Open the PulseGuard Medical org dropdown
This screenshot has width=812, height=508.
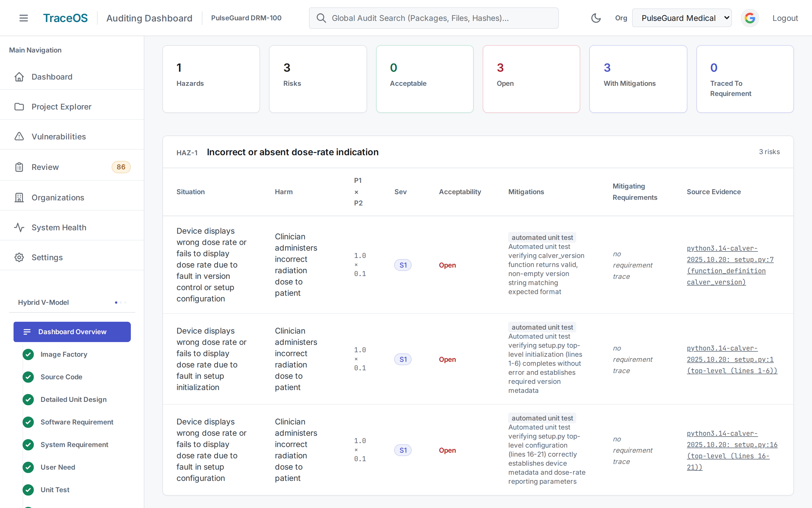point(681,18)
